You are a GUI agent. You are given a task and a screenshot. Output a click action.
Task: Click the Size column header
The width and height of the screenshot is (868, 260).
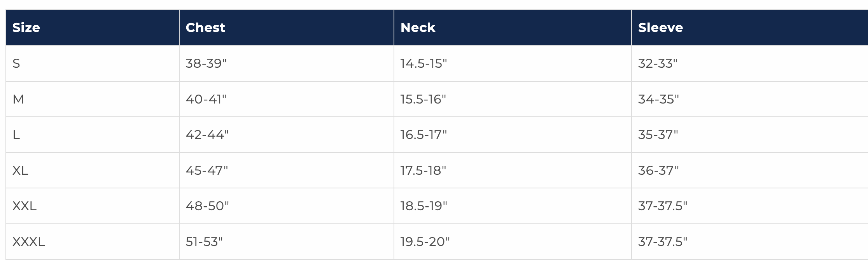point(26,28)
